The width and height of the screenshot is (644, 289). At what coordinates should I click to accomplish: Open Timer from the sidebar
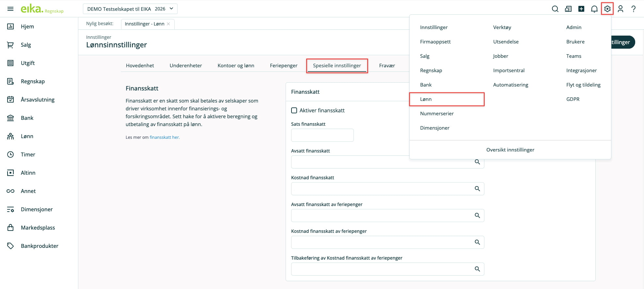tap(28, 154)
